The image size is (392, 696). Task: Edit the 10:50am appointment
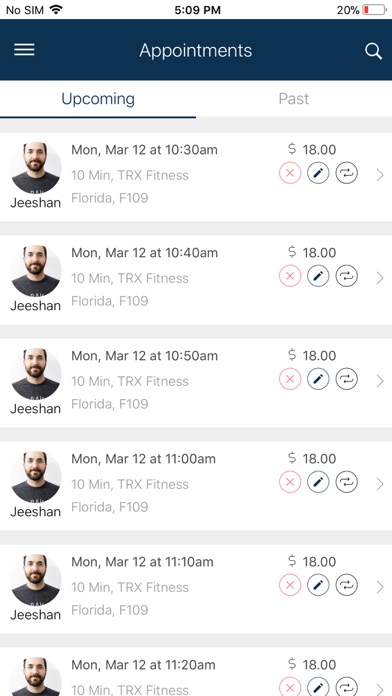coord(318,379)
